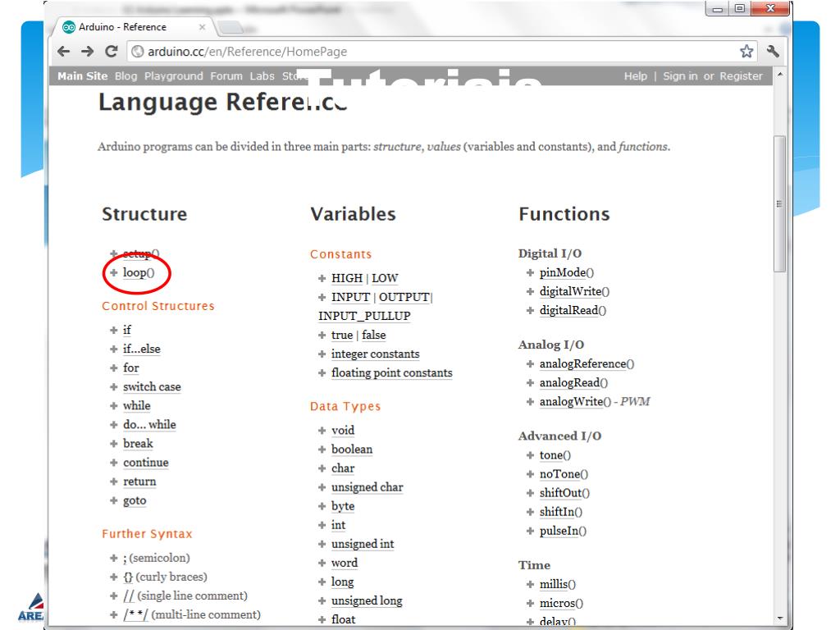The height and width of the screenshot is (630, 840).
Task: Open the integer constants link
Action: coord(375,354)
